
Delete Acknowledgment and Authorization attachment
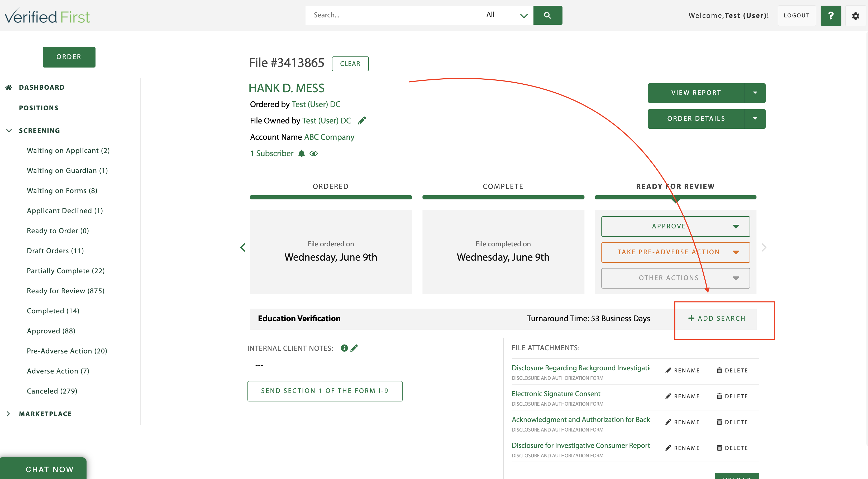point(732,422)
